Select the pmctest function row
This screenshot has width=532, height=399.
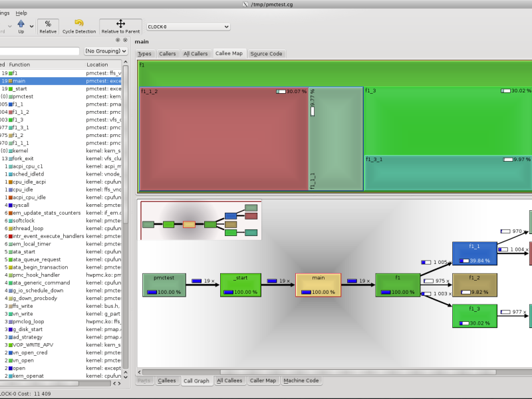tap(61, 96)
